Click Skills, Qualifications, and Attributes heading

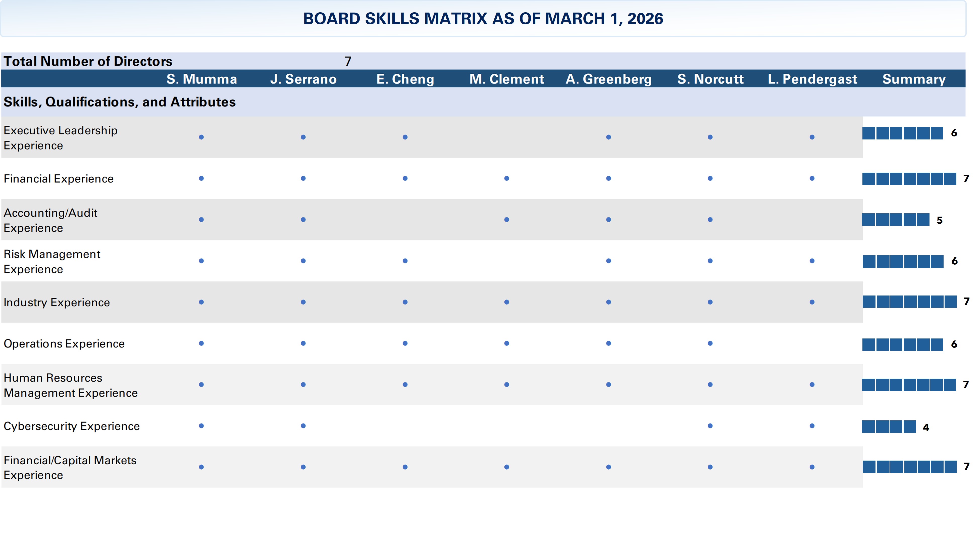pos(120,102)
